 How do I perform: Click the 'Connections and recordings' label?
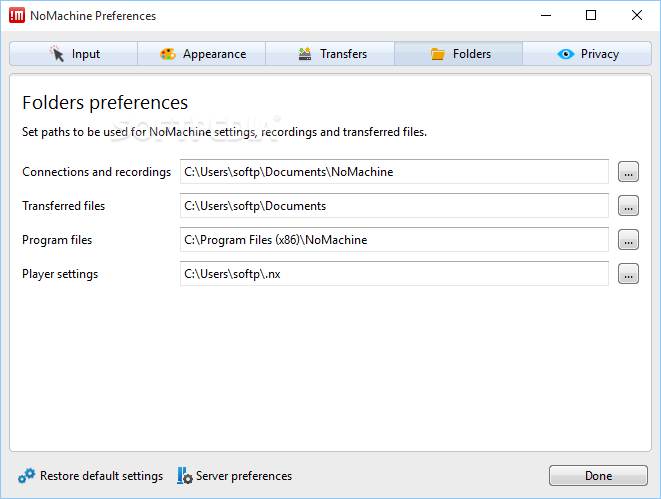97,172
